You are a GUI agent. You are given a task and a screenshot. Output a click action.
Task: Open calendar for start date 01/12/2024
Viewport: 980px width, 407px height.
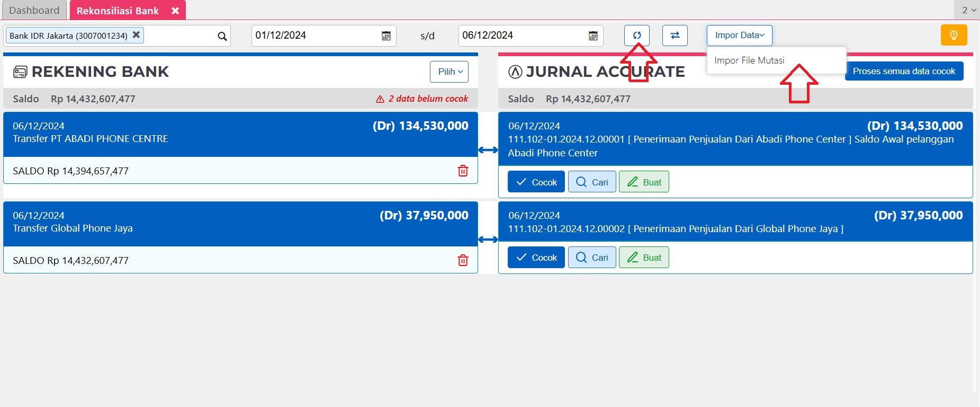(x=386, y=36)
